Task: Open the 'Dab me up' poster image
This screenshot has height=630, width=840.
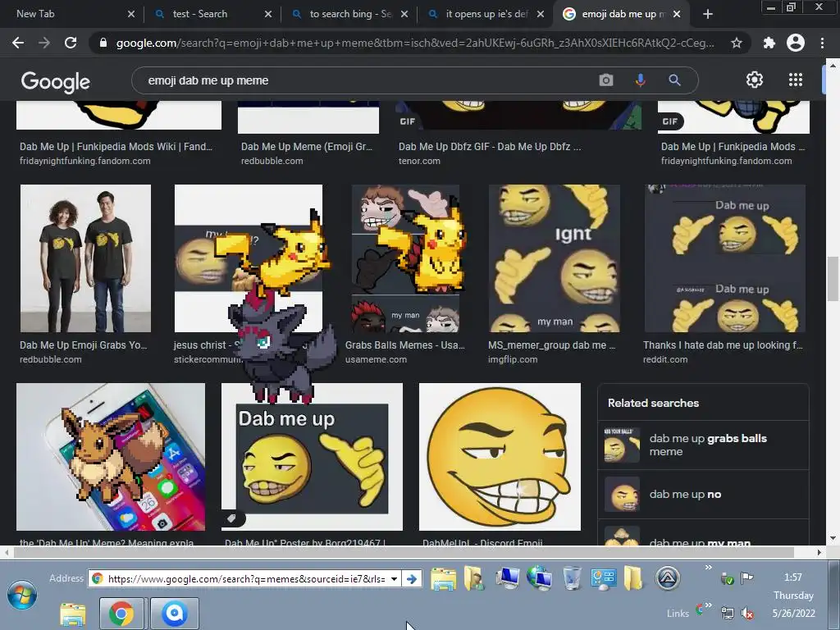Action: (312, 456)
